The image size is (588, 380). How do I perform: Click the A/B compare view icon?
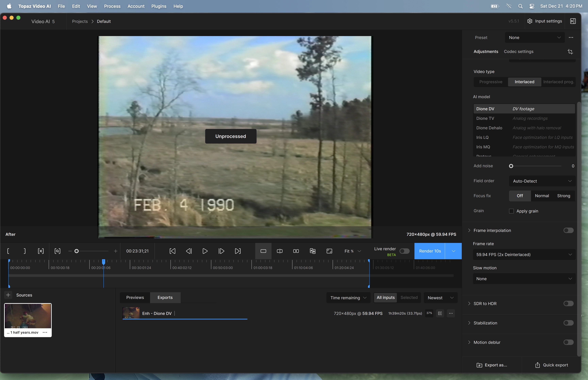(x=312, y=251)
